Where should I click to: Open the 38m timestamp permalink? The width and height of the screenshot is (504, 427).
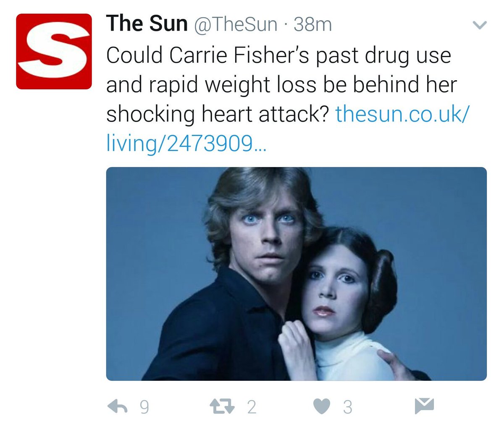pyautogui.click(x=312, y=24)
